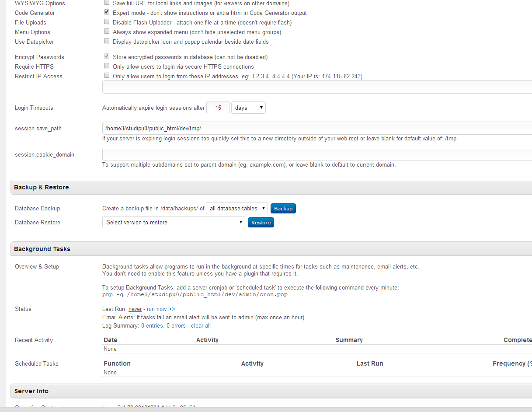
Task: Focus the session.cookie_domain text field
Action: 316,154
